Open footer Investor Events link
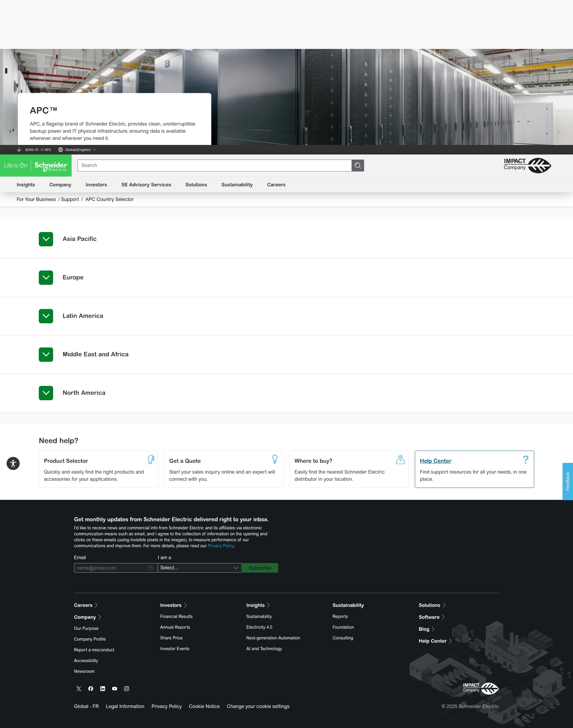573x728 pixels. pos(175,649)
